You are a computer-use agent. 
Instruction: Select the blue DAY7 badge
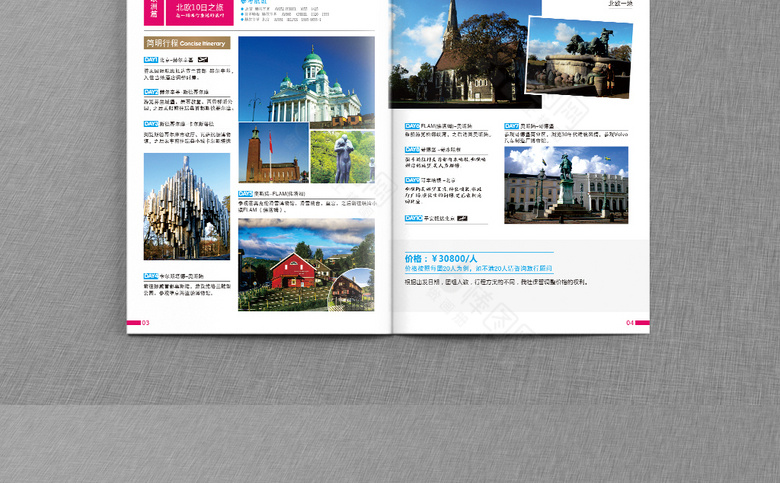(x=511, y=126)
